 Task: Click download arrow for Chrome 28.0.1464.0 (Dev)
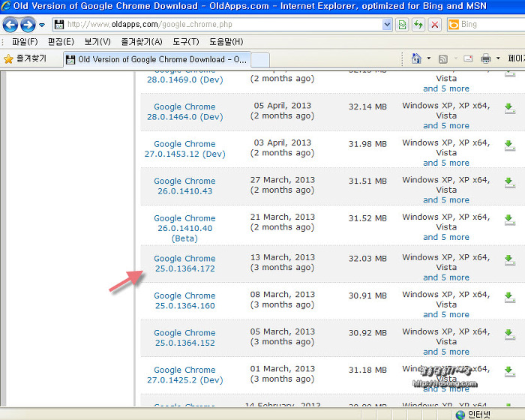509,109
